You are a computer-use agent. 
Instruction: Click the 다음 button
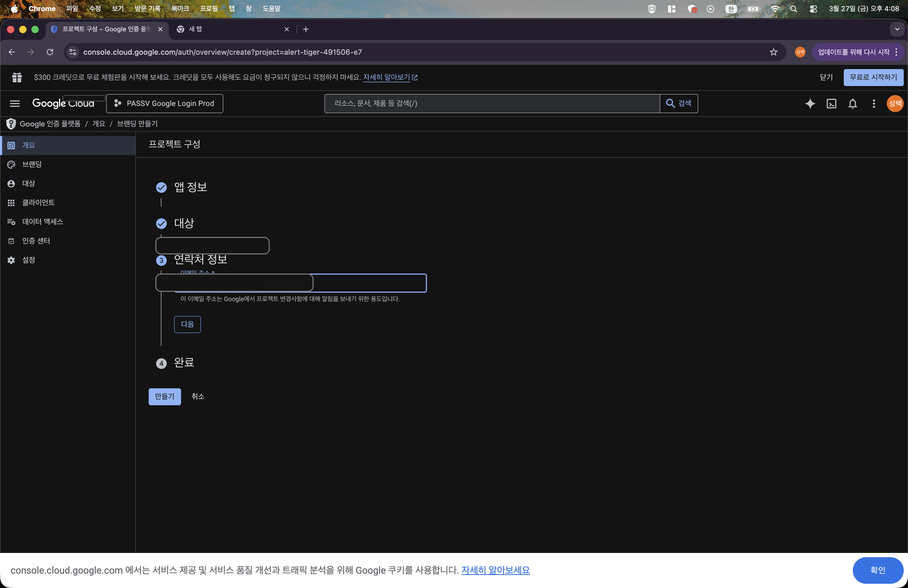point(187,324)
